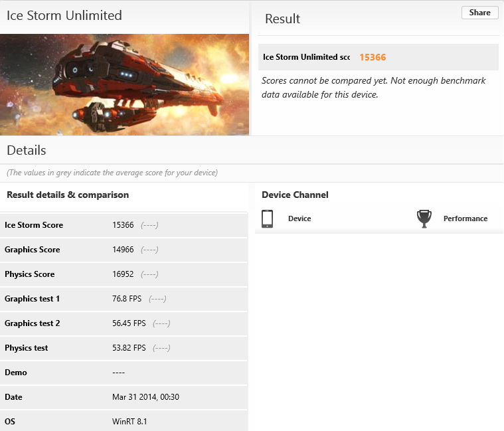Click the grey average score hint text
This screenshot has width=504, height=431.
point(112,173)
